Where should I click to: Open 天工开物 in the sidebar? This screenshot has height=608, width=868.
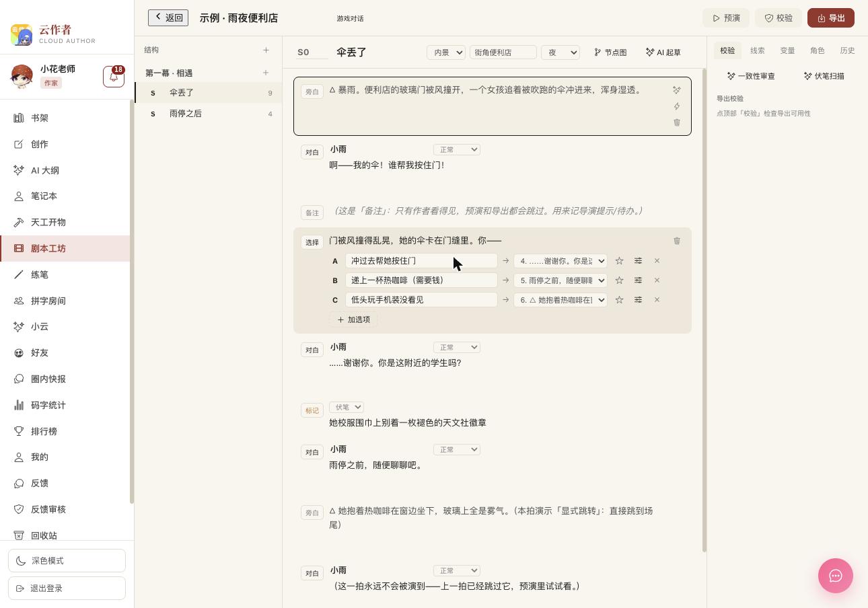click(65, 223)
